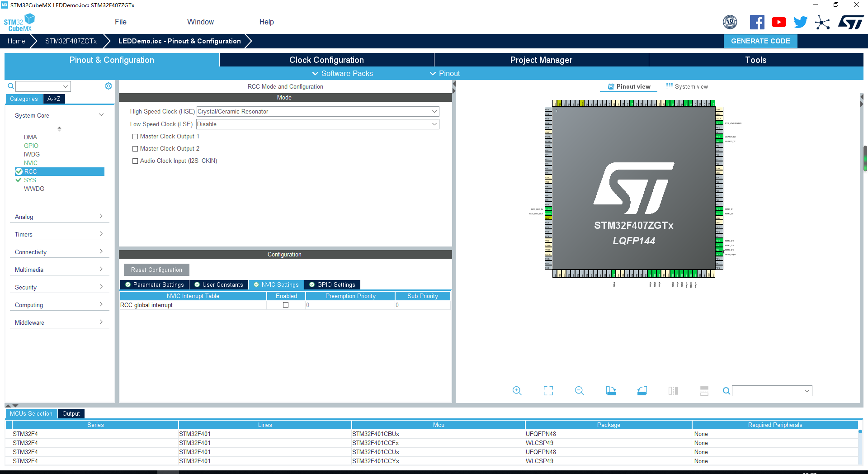Open the High Speed Clock (HSE) dropdown
This screenshot has height=474, width=868.
click(318, 111)
